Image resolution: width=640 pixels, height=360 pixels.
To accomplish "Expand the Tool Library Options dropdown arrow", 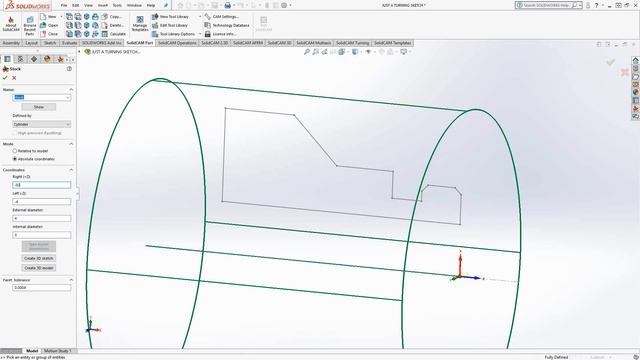I will 200,34.
